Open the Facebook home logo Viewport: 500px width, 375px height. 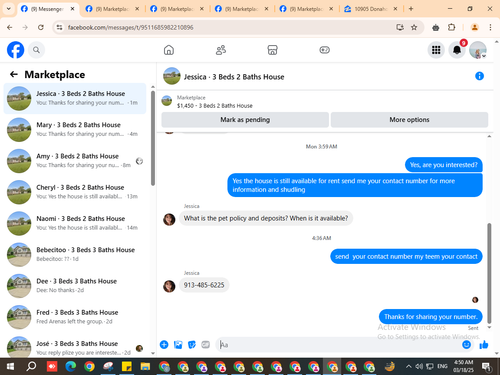[x=15, y=50]
